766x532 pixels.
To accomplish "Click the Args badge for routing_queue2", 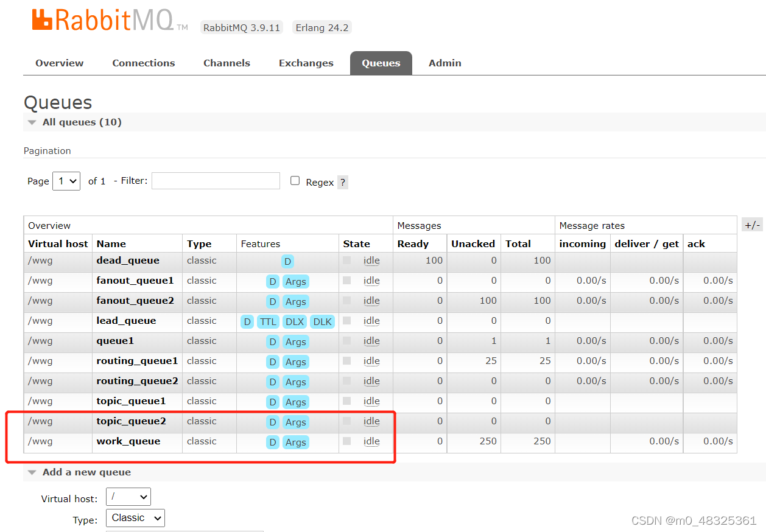I will point(296,382).
